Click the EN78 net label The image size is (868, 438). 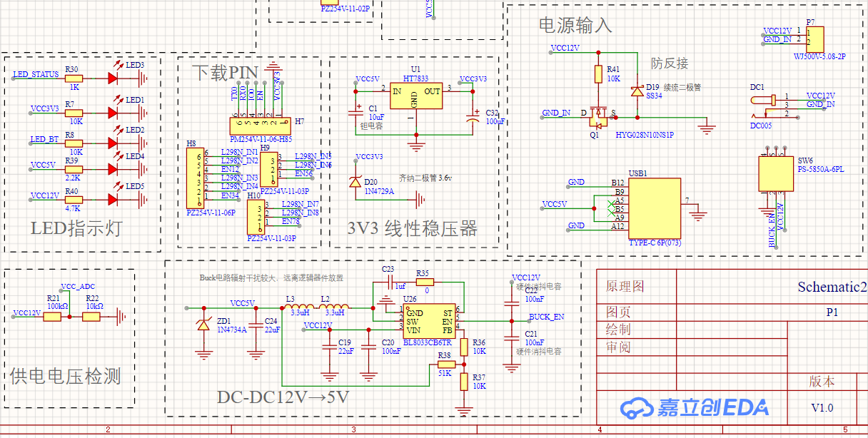(291, 220)
